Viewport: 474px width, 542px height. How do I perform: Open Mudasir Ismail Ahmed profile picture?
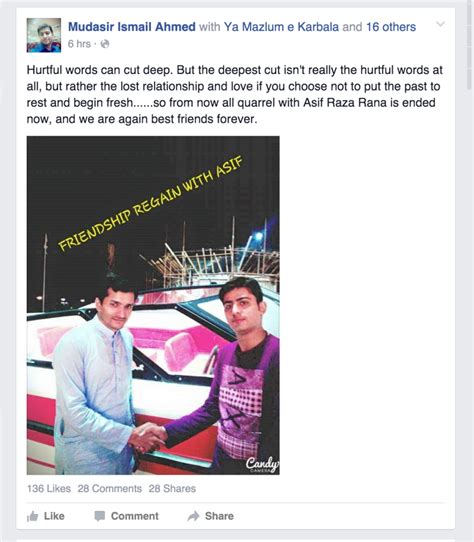click(x=44, y=35)
